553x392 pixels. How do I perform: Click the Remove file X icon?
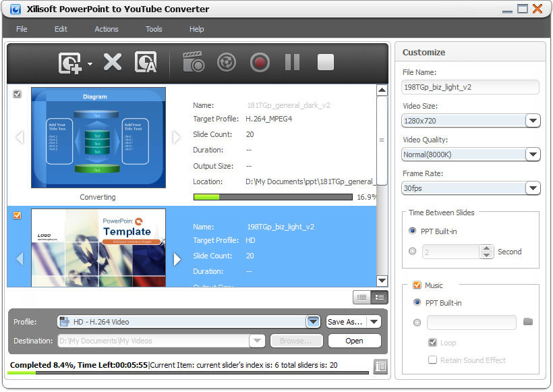pyautogui.click(x=112, y=63)
